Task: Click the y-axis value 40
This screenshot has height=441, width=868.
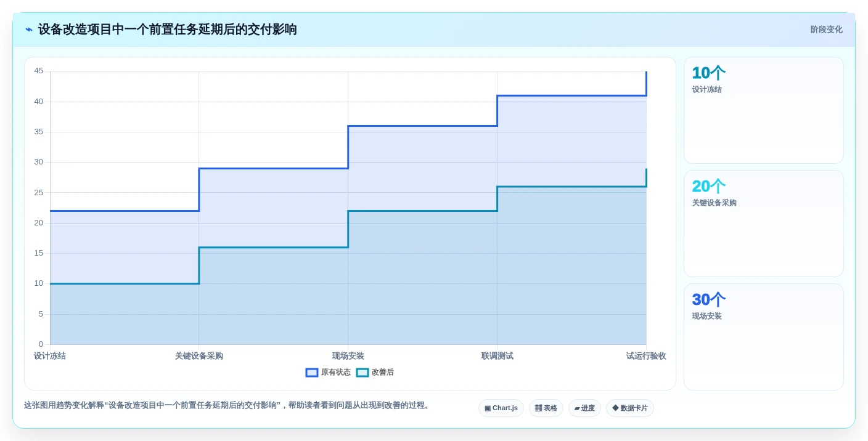Action: (39, 102)
